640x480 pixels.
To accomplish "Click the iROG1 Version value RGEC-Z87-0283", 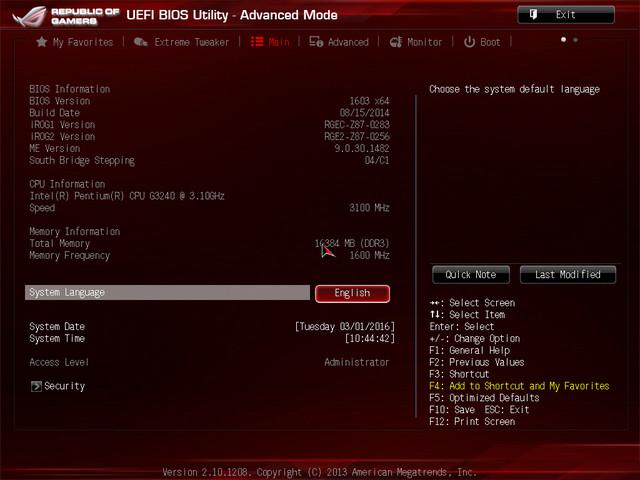I will [x=357, y=124].
